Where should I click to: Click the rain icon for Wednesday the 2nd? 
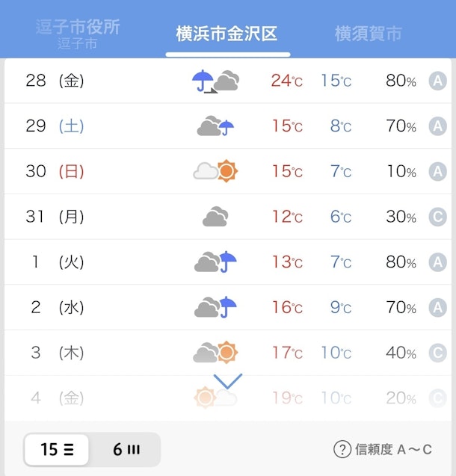pyautogui.click(x=215, y=307)
